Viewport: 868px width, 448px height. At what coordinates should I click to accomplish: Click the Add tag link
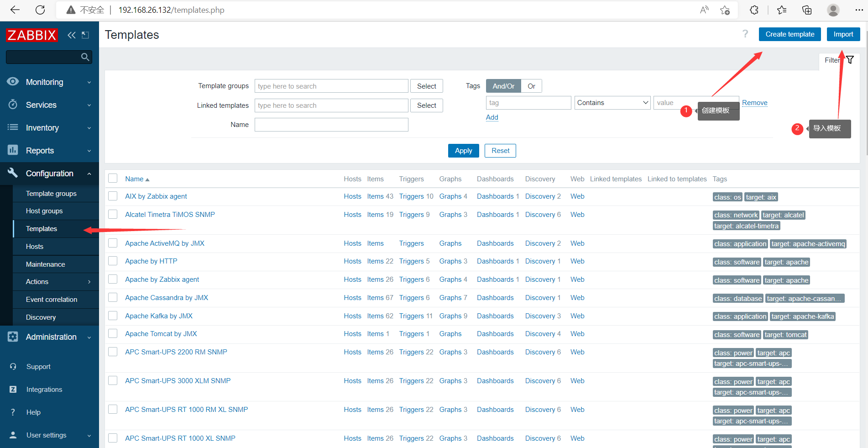492,117
